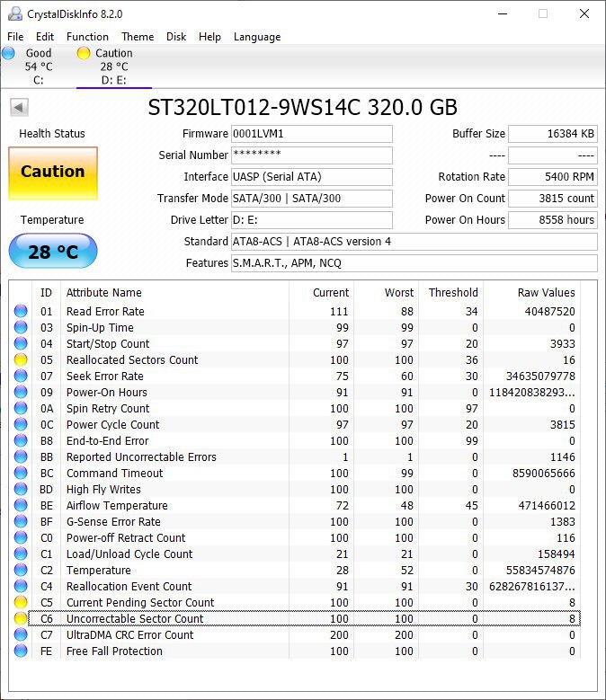
Task: Click the yellow Caution status circle for D: E:
Action: pyautogui.click(x=84, y=53)
